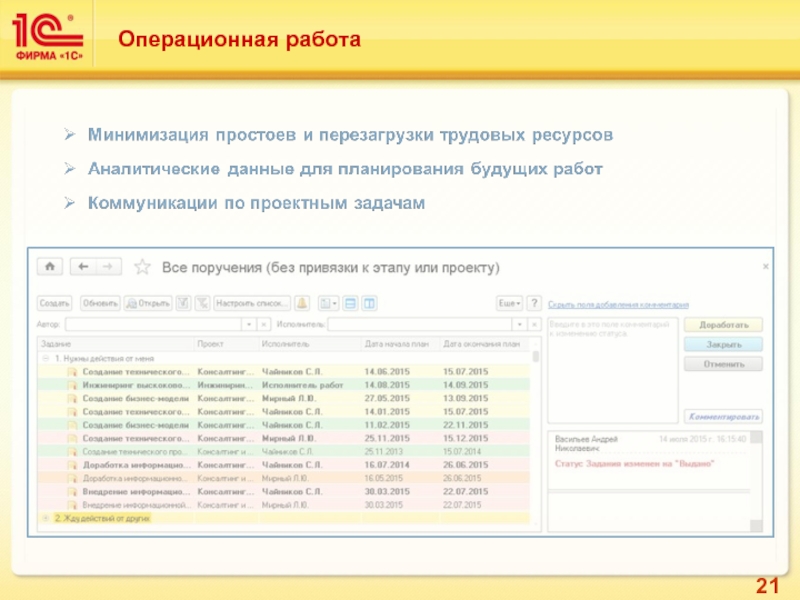Go back with the left arrow

82,267
